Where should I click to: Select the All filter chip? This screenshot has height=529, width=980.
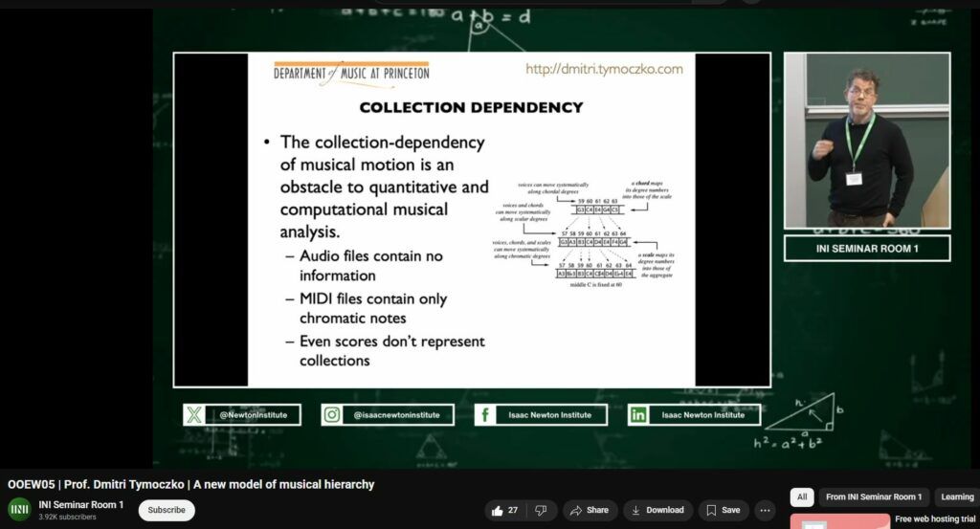(801, 496)
